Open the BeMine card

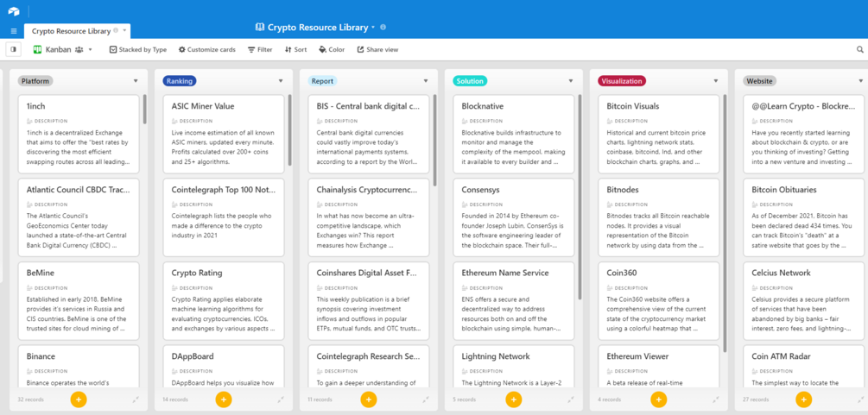pos(78,301)
